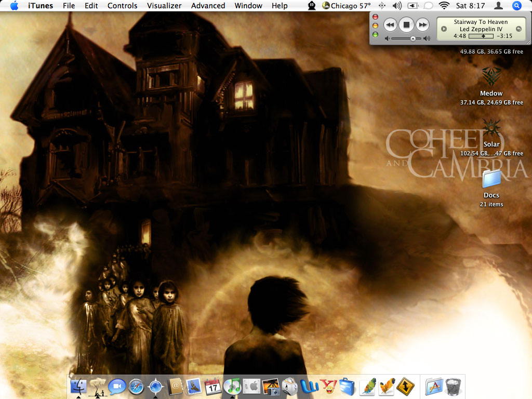Open the Help menu
This screenshot has width=532, height=399.
[x=280, y=5]
